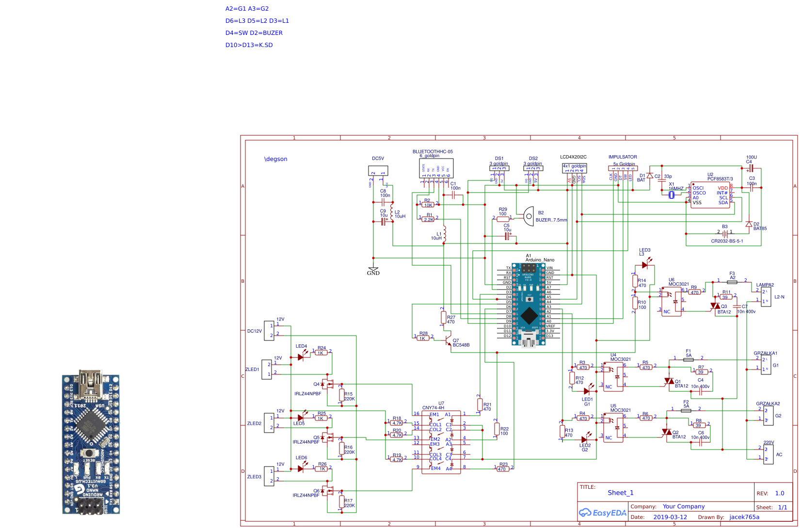
Task: Select the Arduino_Nano A1 schematic symbol
Action: tap(529, 305)
